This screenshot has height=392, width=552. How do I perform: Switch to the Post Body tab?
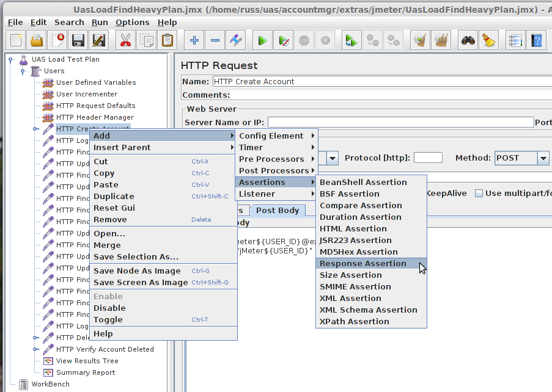click(x=278, y=211)
